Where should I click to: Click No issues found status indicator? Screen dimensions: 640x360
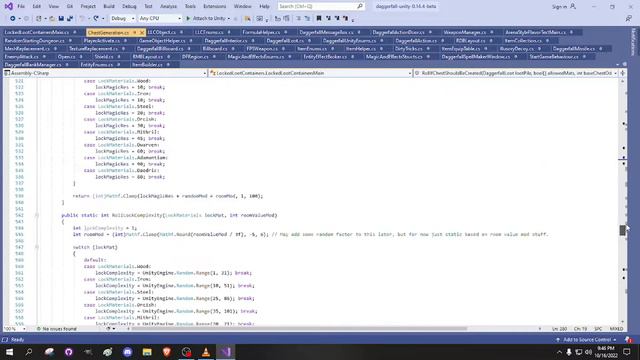56,329
